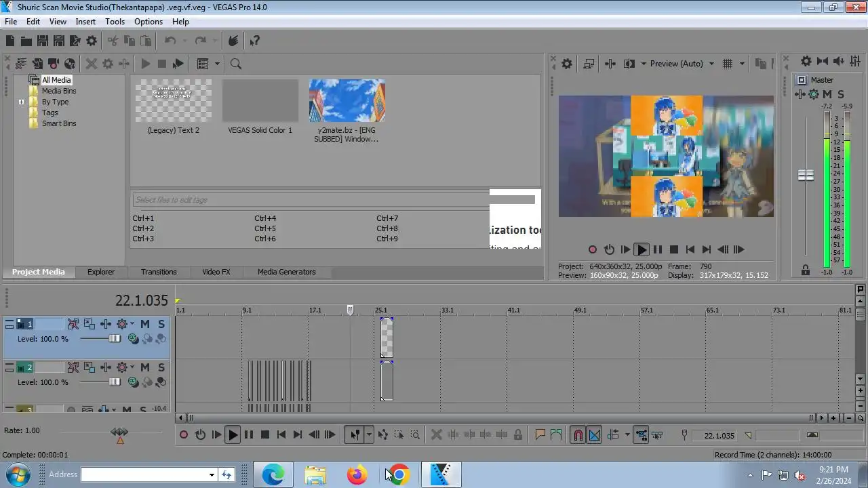Screen dimensions: 868x488
Task: Mute video track 2
Action: pyautogui.click(x=145, y=367)
